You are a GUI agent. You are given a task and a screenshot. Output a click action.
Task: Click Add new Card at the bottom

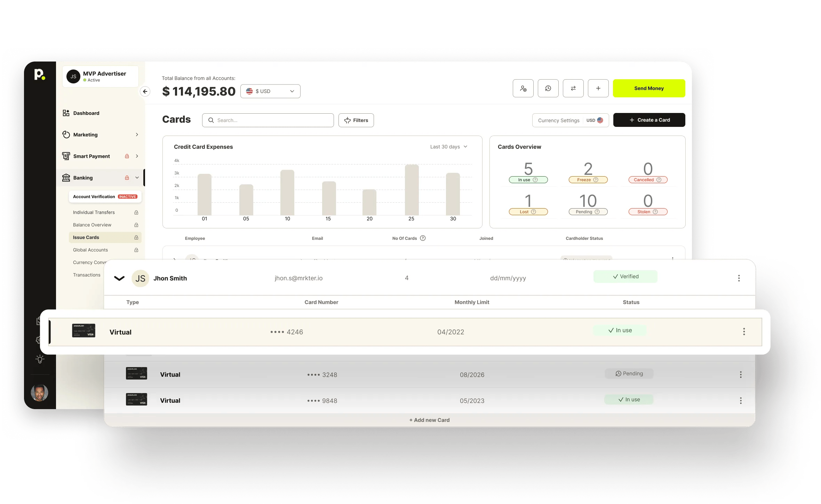coord(429,420)
